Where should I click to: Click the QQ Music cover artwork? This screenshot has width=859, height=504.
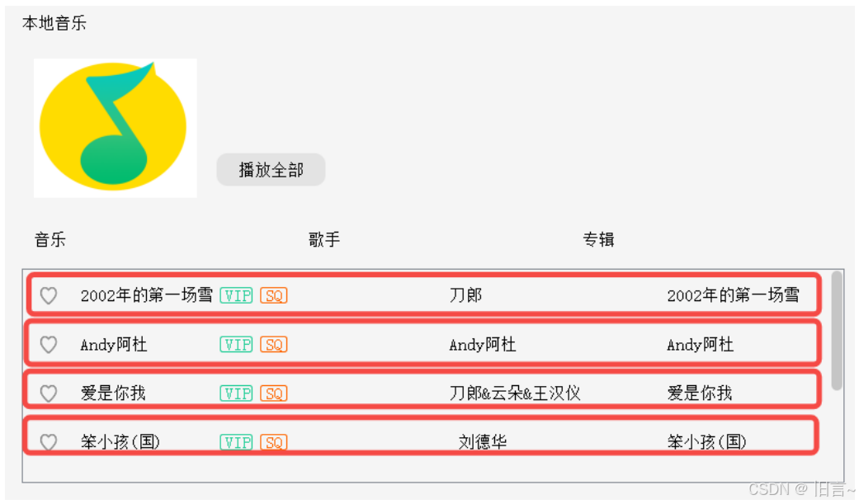pos(116,128)
